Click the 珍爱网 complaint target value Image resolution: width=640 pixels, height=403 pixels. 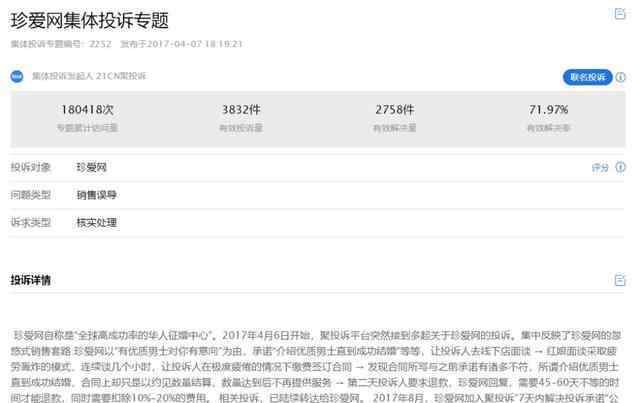(x=91, y=167)
